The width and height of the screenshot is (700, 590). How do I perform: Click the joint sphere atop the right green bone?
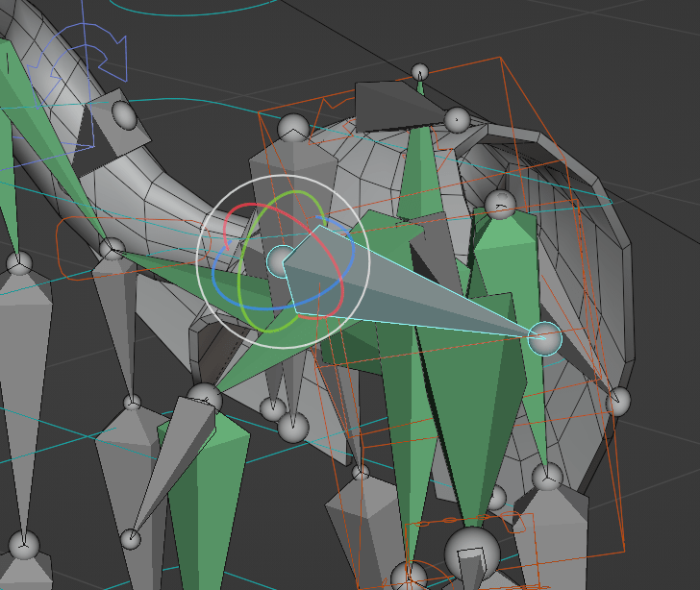pyautogui.click(x=500, y=203)
